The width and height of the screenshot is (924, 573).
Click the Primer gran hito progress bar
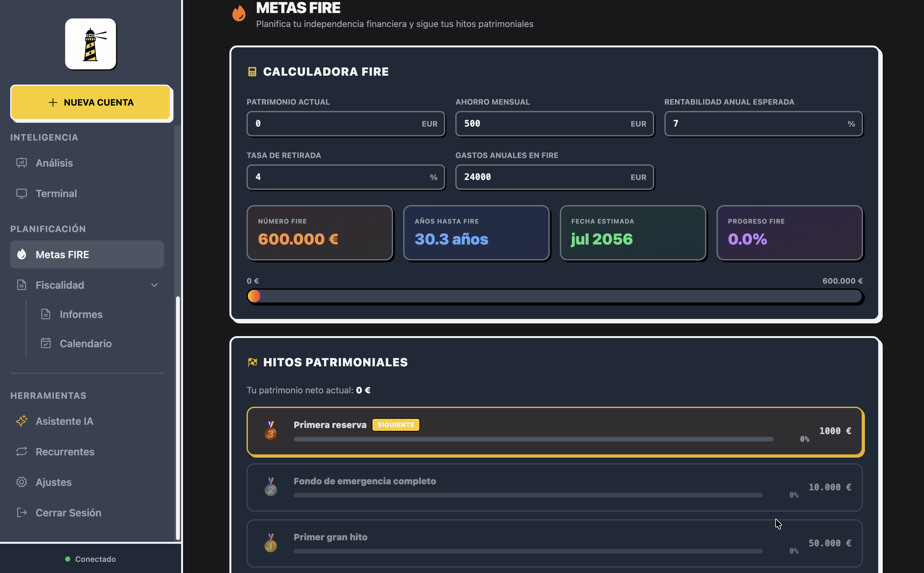(x=528, y=551)
